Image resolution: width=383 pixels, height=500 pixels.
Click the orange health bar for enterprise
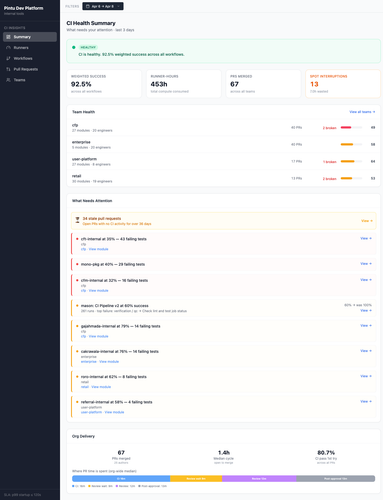(x=347, y=144)
